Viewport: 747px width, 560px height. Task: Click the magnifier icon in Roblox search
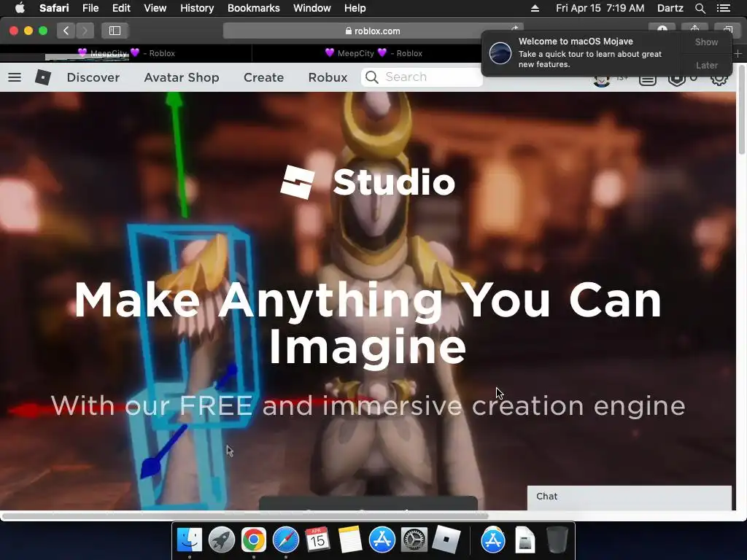(x=372, y=77)
